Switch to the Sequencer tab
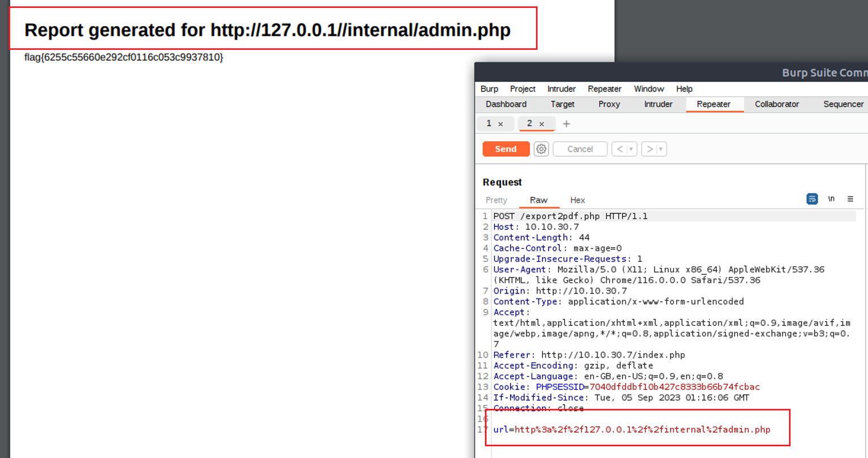Screen dimensions: 868x458 pos(843,104)
